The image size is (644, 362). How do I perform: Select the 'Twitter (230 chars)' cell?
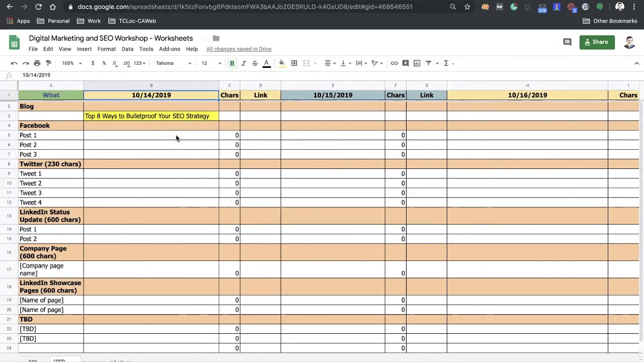click(x=51, y=164)
